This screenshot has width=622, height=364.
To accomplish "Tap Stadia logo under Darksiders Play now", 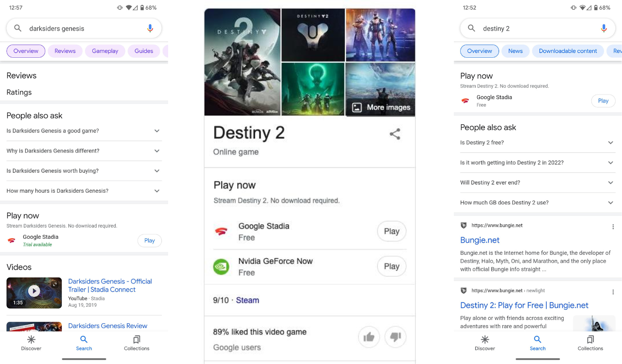I will click(x=12, y=240).
